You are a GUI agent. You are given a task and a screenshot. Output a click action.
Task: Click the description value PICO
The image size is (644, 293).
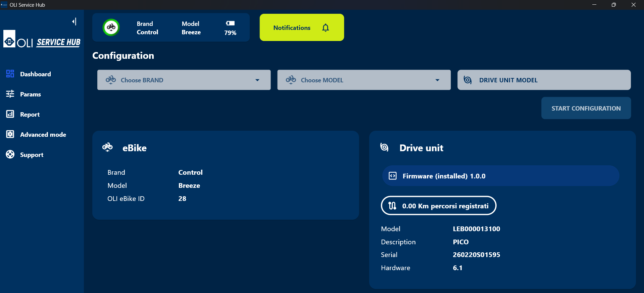coord(461,242)
